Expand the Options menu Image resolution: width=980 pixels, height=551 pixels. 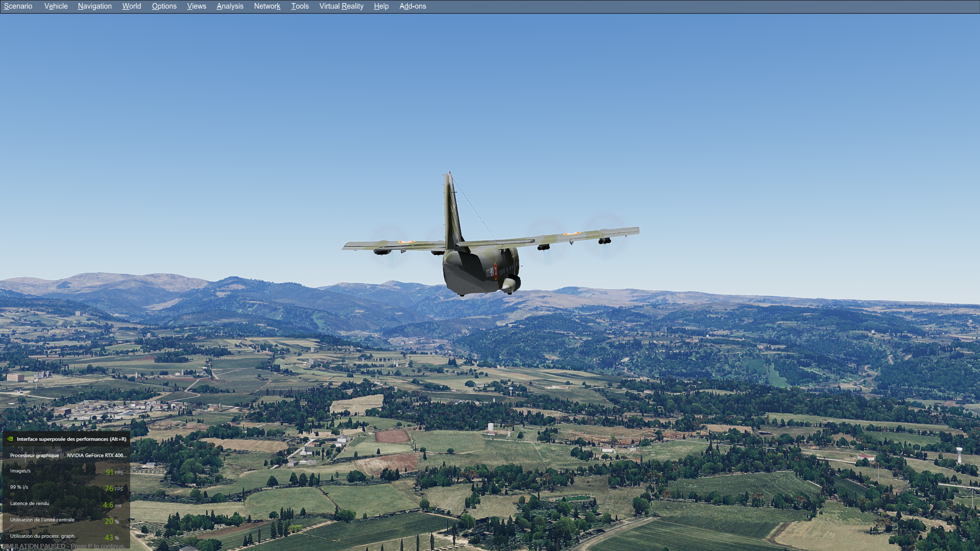pos(164,6)
